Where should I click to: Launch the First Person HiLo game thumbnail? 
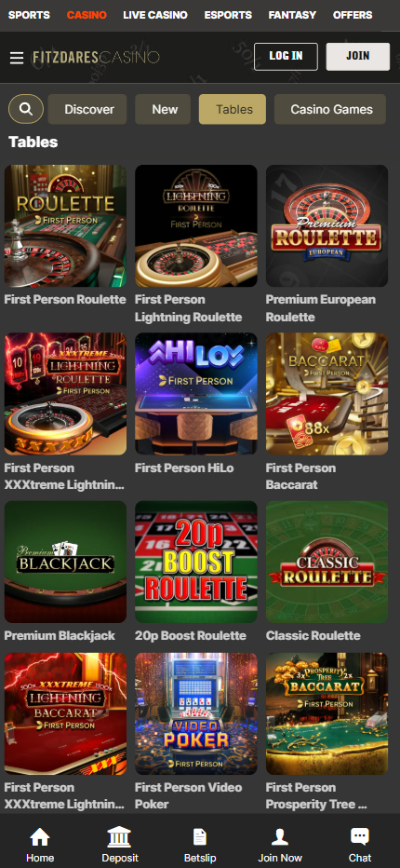pyautogui.click(x=196, y=394)
